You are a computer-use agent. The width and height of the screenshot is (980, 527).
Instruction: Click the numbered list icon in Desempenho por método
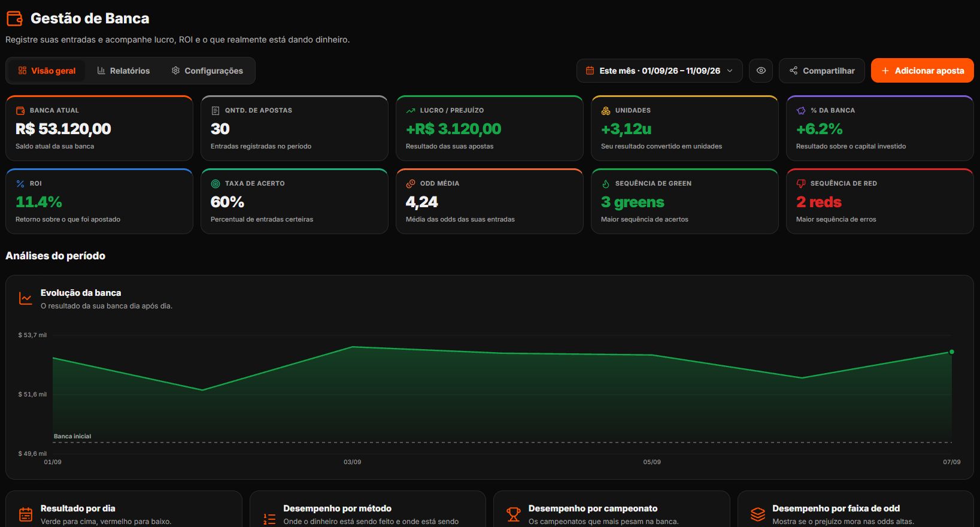pyautogui.click(x=269, y=519)
